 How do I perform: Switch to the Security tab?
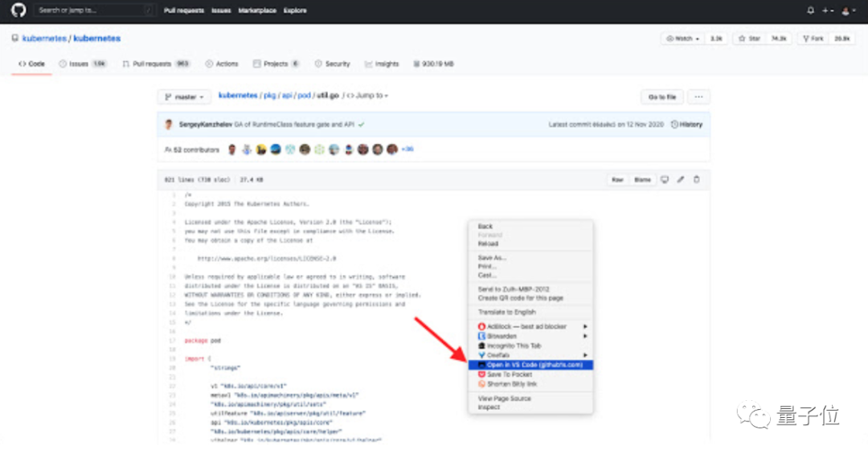[x=332, y=64]
